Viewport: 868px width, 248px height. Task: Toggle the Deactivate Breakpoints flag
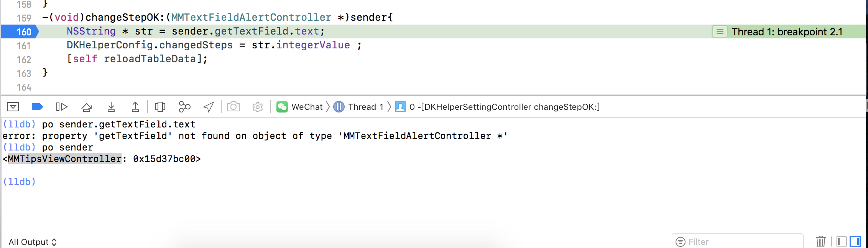pos(37,107)
